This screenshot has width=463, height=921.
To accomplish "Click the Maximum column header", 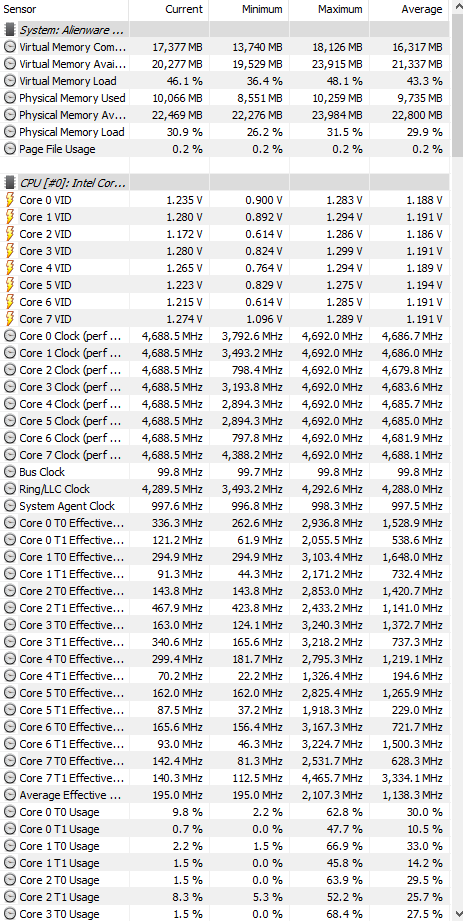I will click(x=329, y=9).
